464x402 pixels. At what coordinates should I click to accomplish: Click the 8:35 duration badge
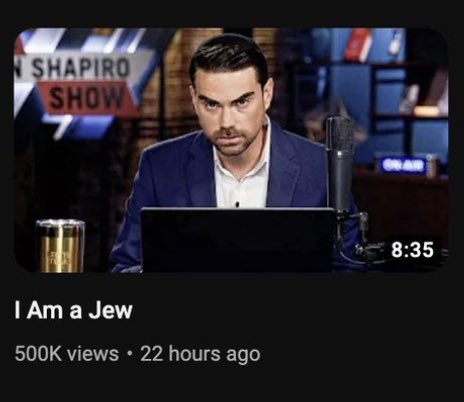click(412, 250)
